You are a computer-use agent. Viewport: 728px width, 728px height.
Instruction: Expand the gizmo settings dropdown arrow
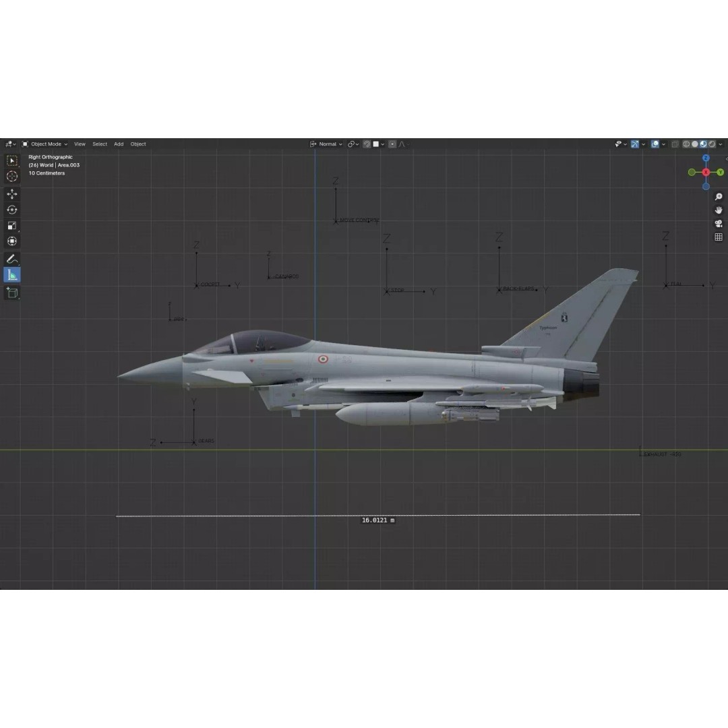click(644, 144)
